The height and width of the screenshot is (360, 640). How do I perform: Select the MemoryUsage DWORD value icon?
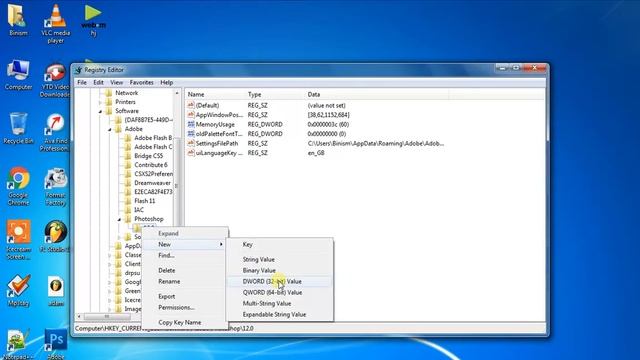coord(191,124)
